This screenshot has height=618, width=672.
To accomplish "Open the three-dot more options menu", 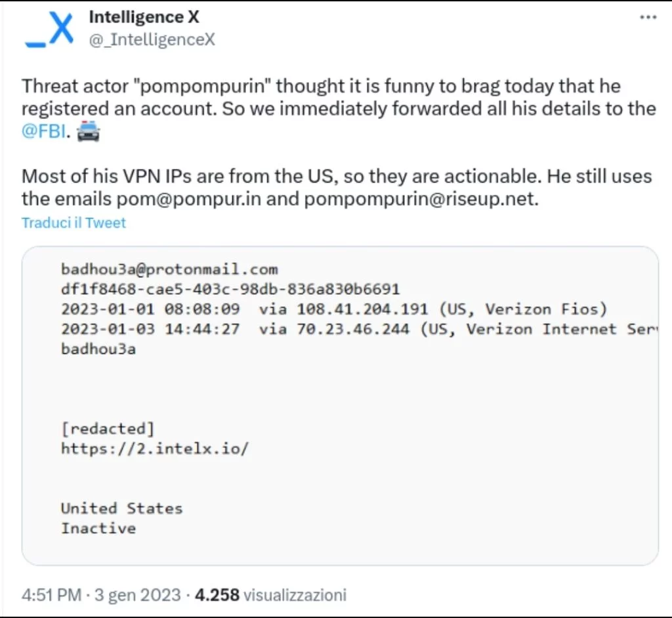I will (648, 18).
